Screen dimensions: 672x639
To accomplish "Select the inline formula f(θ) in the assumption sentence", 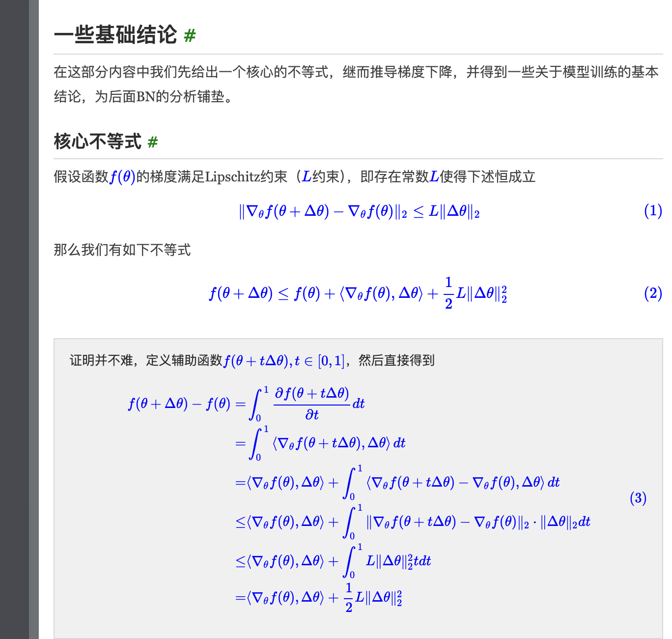I will [x=122, y=176].
